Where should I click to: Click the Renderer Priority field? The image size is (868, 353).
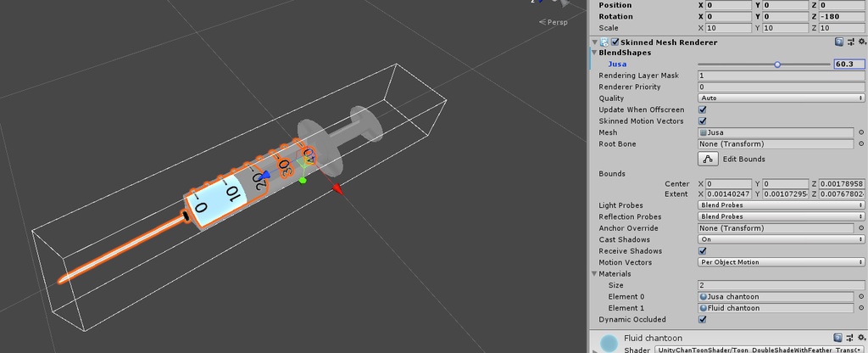[781, 87]
